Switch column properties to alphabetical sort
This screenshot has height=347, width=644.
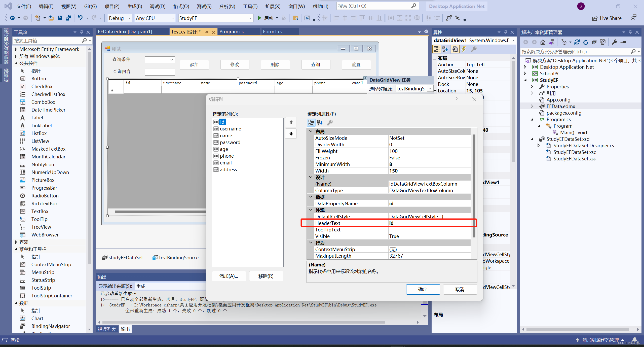point(320,123)
